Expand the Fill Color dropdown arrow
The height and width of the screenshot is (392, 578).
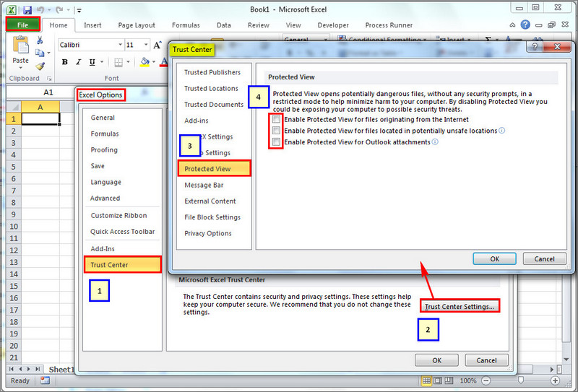(154, 62)
